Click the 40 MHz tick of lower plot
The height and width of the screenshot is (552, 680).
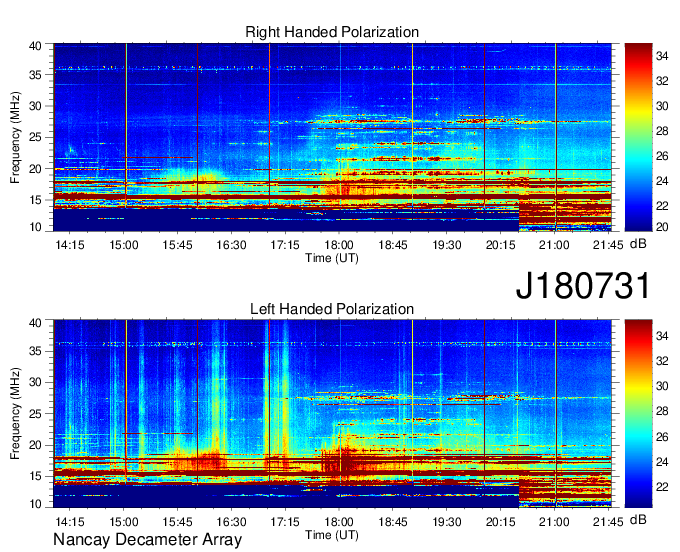(36, 322)
